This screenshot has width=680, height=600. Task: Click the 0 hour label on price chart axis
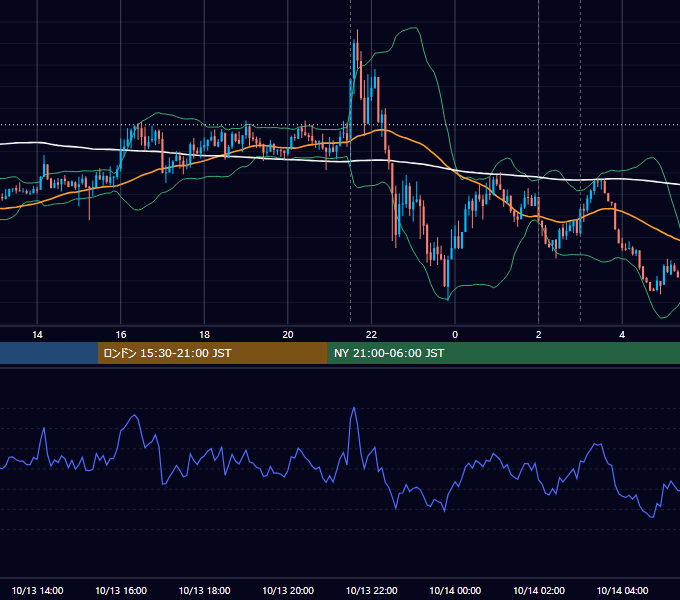[x=455, y=335]
